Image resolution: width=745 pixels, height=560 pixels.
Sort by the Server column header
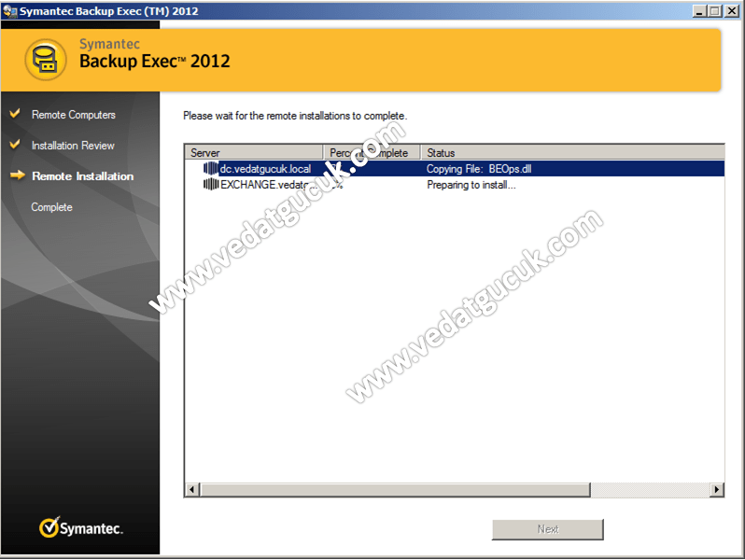(254, 152)
